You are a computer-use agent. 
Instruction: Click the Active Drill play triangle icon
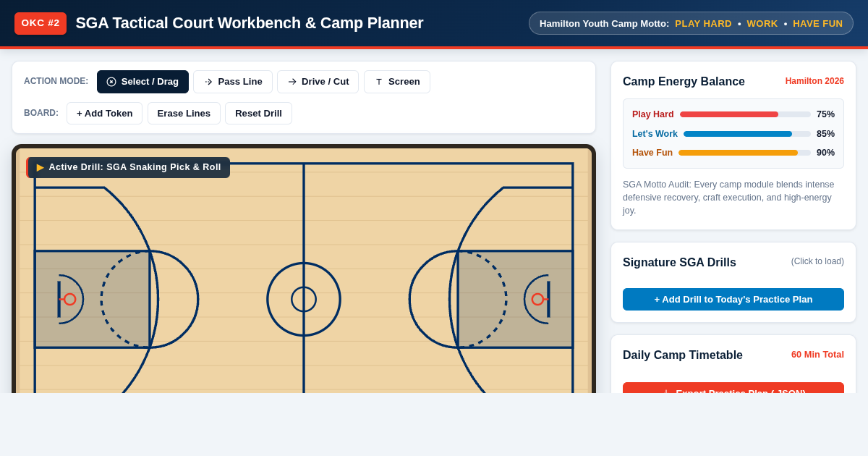(41, 167)
